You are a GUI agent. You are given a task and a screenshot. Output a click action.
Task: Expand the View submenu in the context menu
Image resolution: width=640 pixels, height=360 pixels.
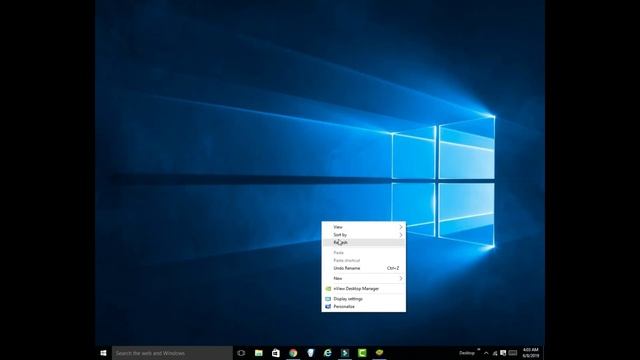364,227
